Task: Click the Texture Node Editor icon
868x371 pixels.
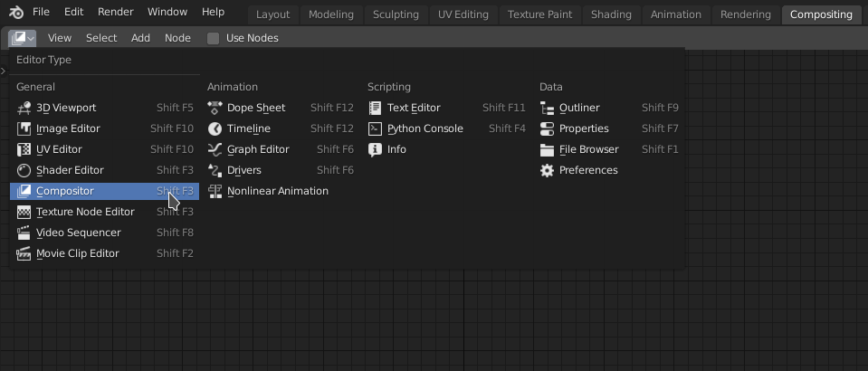Action: coord(24,212)
